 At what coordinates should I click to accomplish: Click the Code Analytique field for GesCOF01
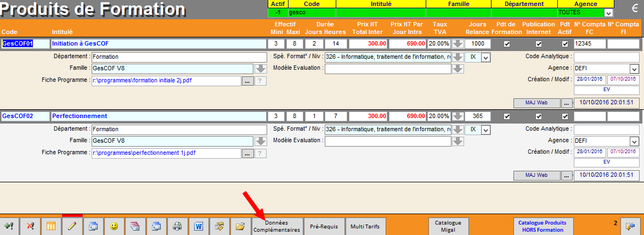tap(606, 57)
